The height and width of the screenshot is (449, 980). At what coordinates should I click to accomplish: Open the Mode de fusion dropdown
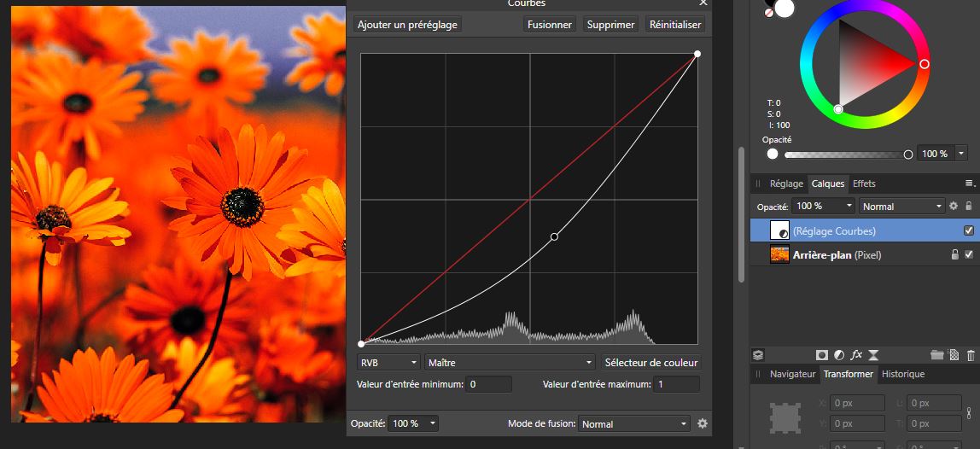(x=633, y=423)
